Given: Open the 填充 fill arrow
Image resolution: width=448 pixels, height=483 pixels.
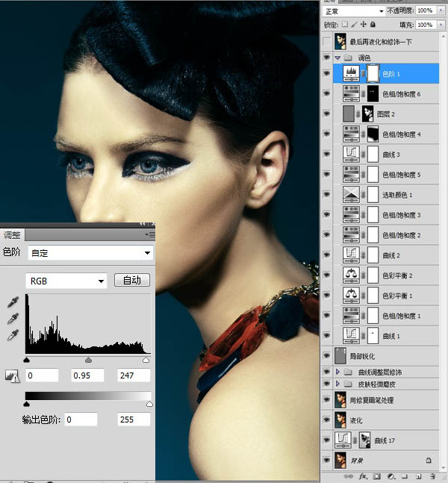Looking at the screenshot, I should (441, 25).
